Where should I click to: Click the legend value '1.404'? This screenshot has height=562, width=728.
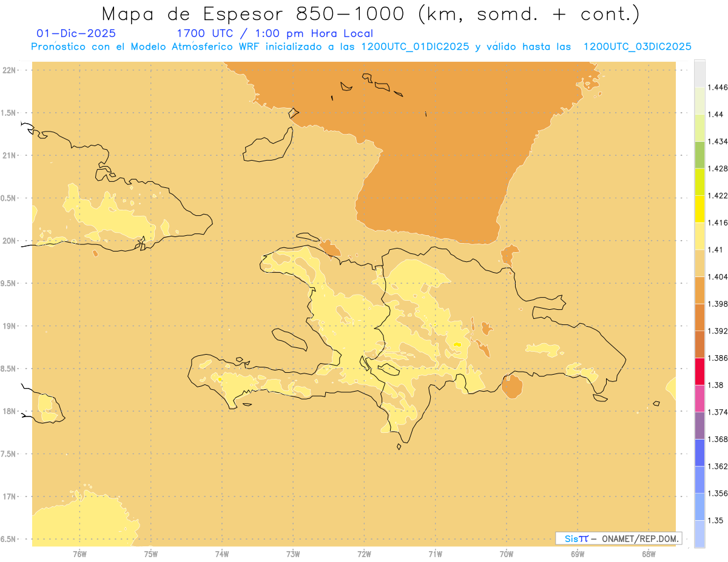click(718, 276)
